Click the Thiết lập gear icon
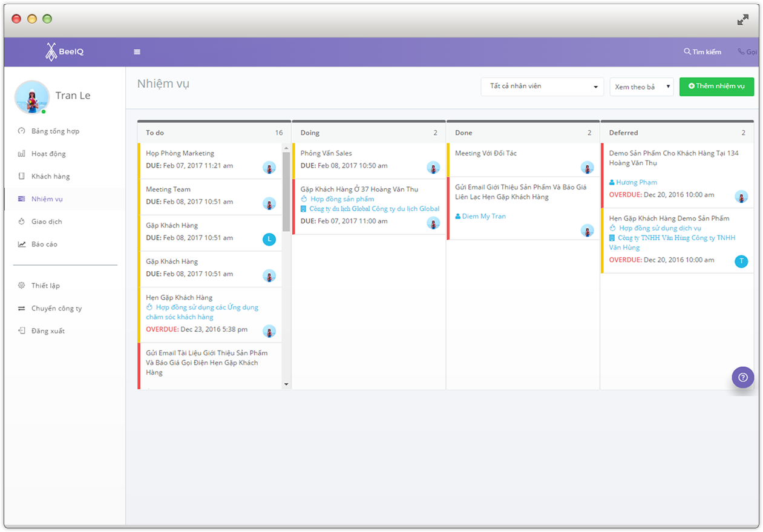763x532 pixels. click(22, 286)
